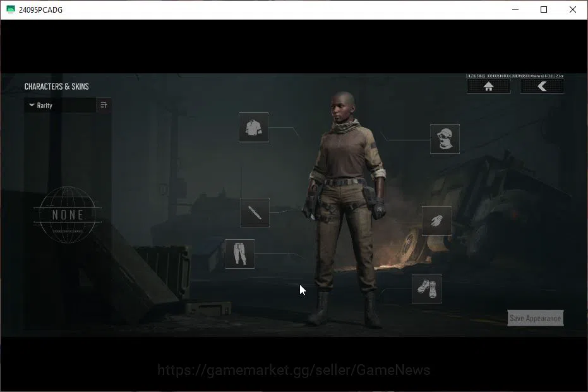Viewport: 588px width, 392px height.
Task: Maximize the 24095PCADG window
Action: [544, 9]
